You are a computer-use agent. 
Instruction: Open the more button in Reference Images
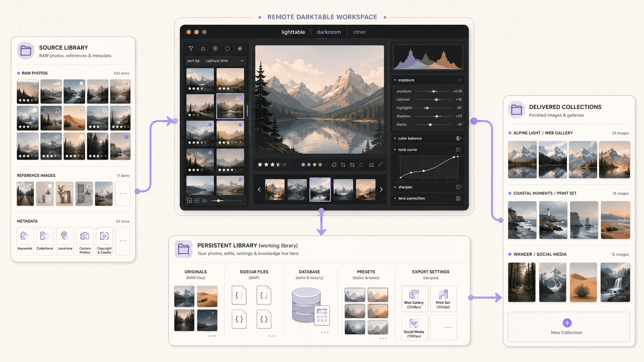[122, 194]
